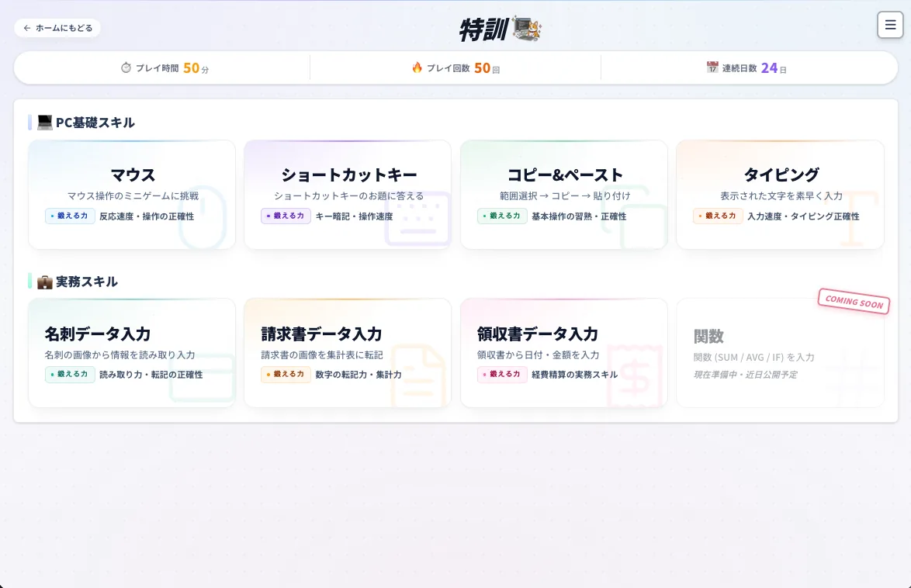Click the receipt icon in 領収書データ入力 card

[x=635, y=376]
